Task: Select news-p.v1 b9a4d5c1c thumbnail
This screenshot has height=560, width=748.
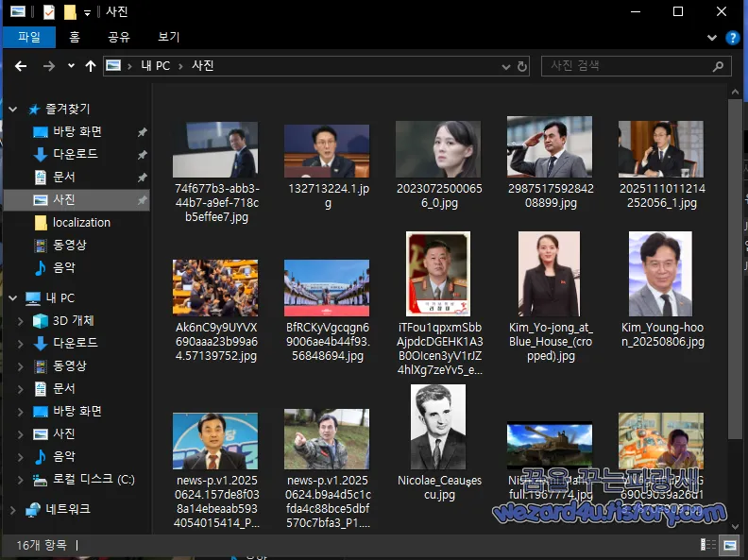Action: [326, 439]
